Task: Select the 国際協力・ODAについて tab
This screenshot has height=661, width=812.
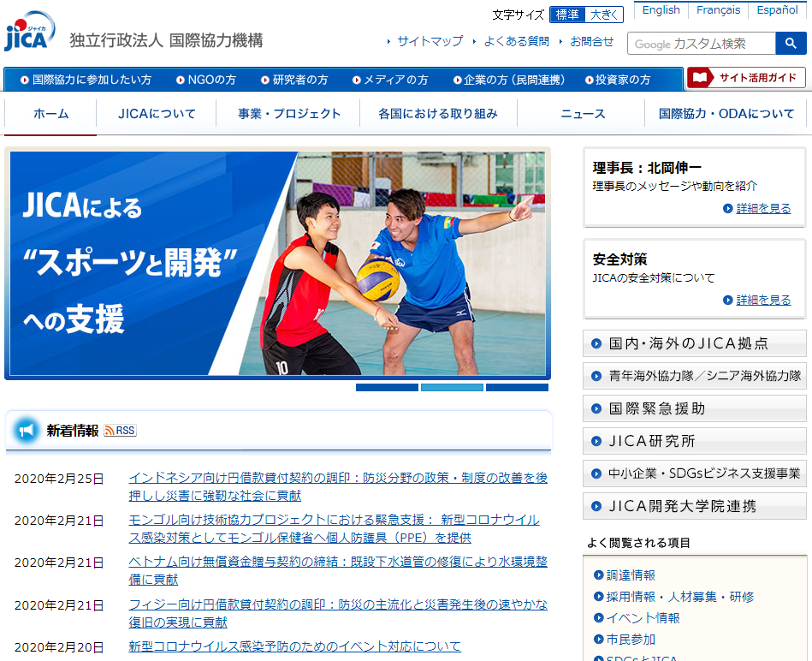Action: [x=726, y=114]
